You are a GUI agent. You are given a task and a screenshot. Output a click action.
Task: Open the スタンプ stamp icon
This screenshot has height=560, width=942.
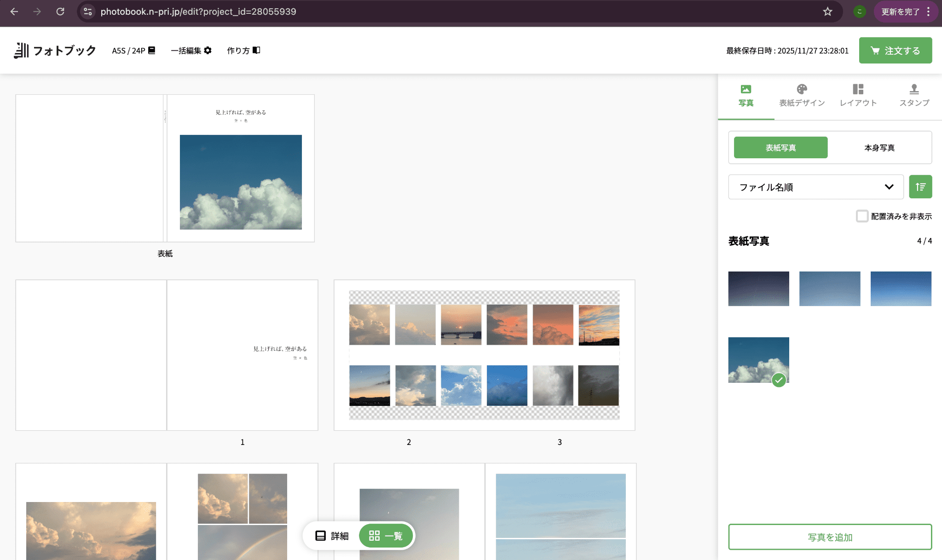tap(914, 89)
